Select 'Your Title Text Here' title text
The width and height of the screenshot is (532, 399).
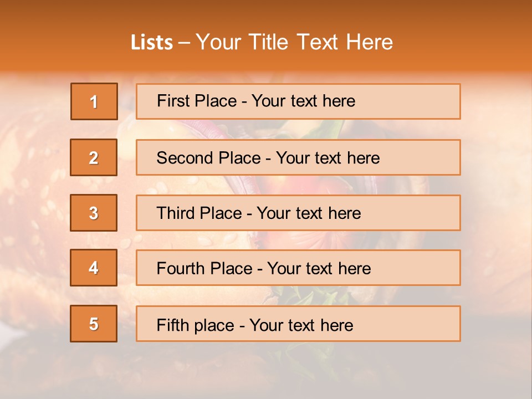click(x=294, y=43)
